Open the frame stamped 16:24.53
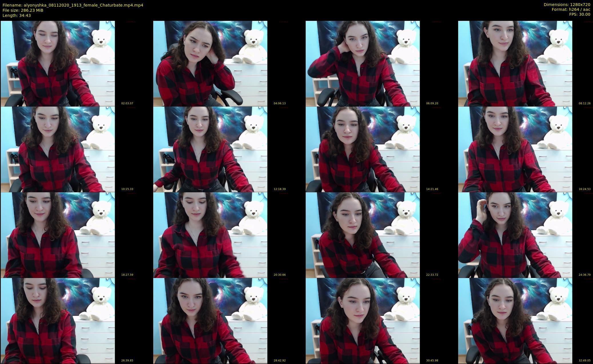The height and width of the screenshot is (364, 593). tap(515, 149)
